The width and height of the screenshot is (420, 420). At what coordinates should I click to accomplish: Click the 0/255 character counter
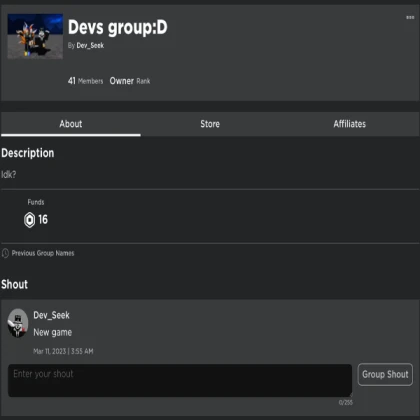click(x=345, y=402)
